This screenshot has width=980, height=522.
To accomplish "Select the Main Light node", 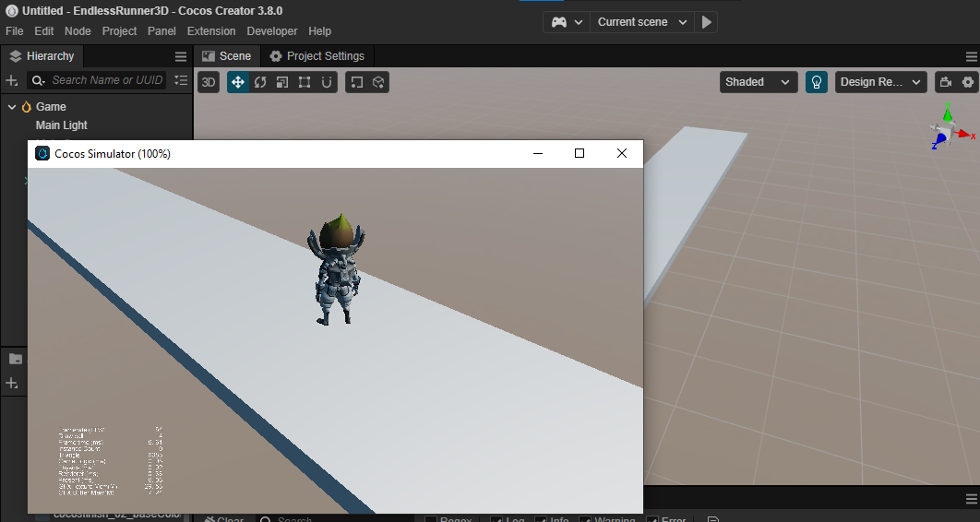I will click(61, 125).
